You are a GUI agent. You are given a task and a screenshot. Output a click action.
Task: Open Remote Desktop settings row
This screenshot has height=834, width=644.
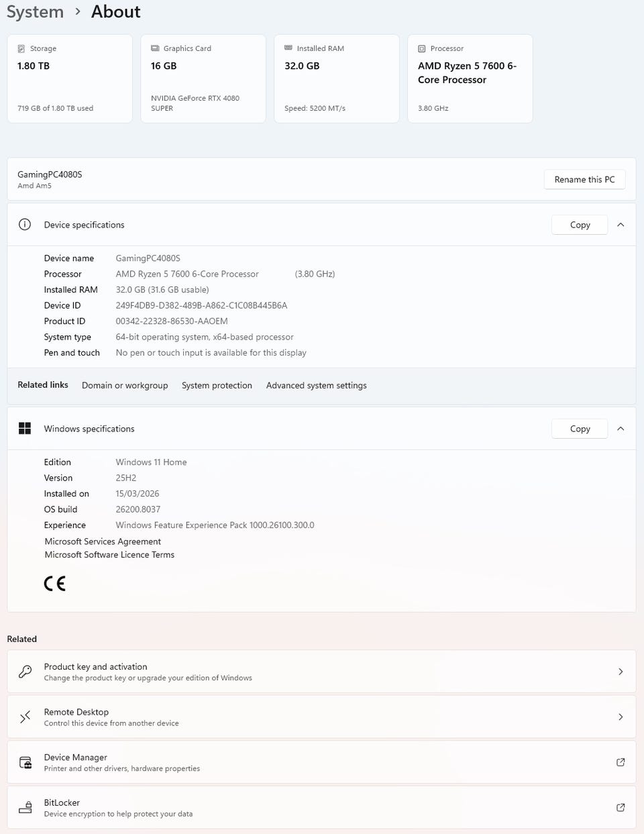point(321,717)
